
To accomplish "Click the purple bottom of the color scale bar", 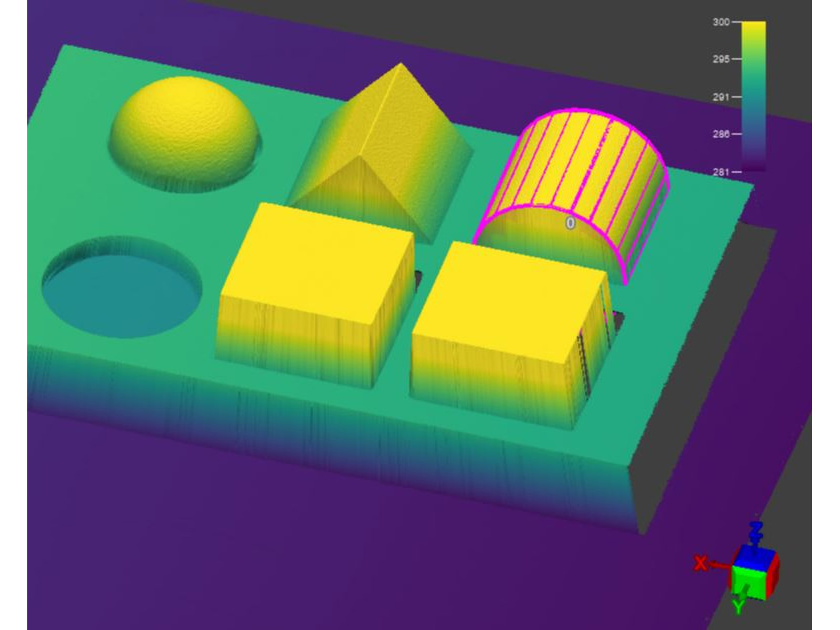I will click(753, 164).
